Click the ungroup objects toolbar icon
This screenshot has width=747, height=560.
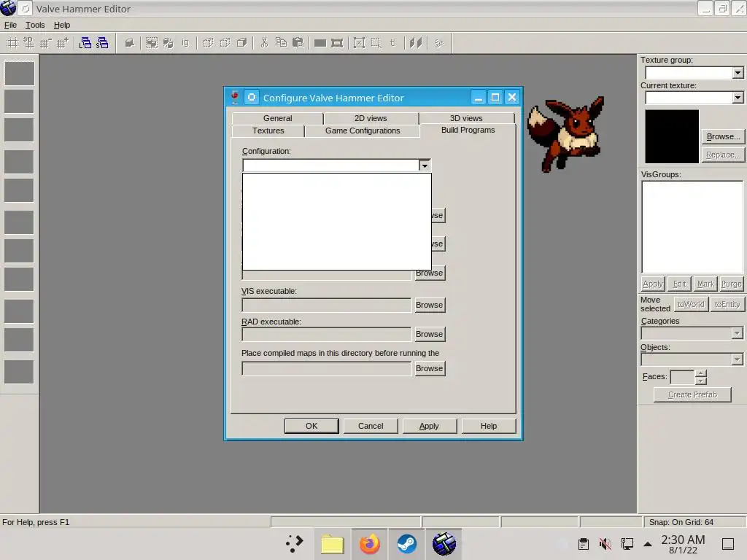169,43
